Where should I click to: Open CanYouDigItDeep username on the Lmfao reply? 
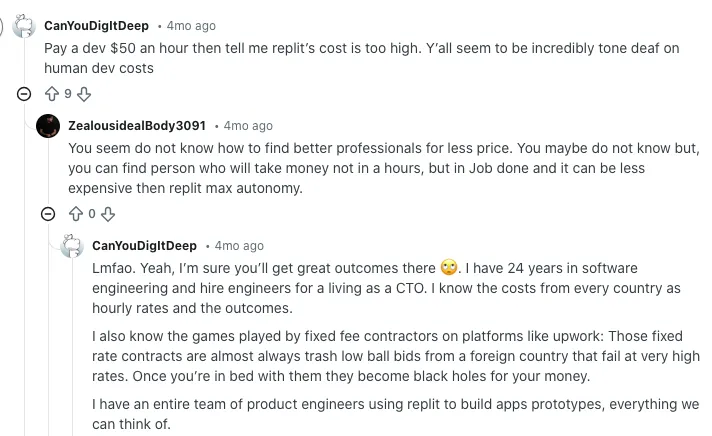coord(144,246)
